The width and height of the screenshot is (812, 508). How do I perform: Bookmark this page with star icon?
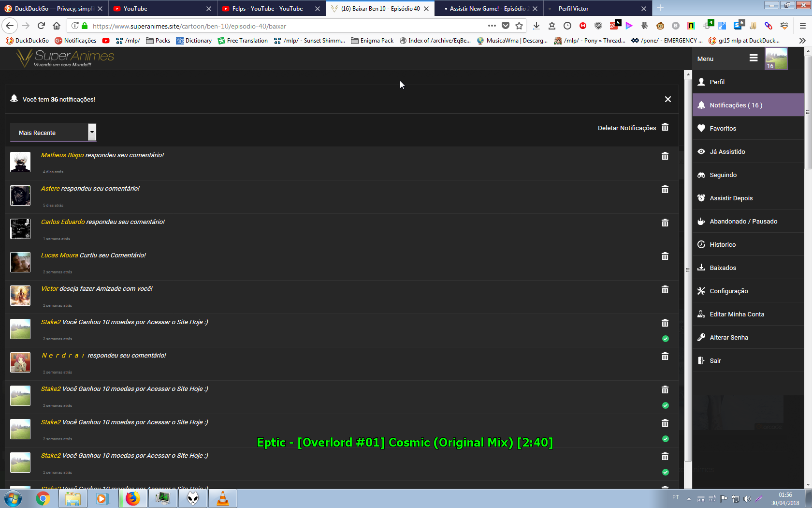(519, 26)
